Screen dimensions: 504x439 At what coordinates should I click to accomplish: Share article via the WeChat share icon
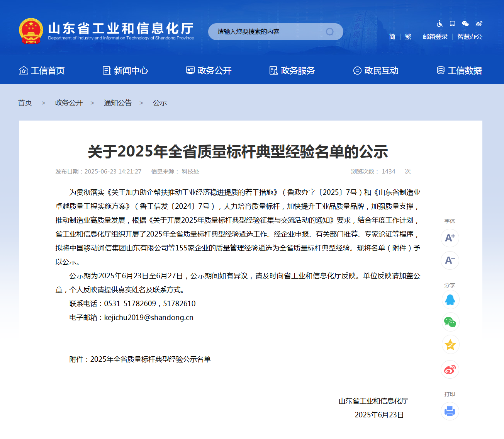[450, 322]
